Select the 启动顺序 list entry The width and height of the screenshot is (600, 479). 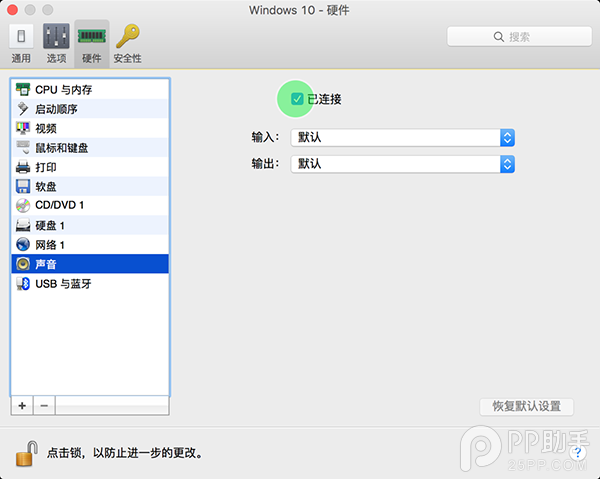pyautogui.click(x=90, y=109)
